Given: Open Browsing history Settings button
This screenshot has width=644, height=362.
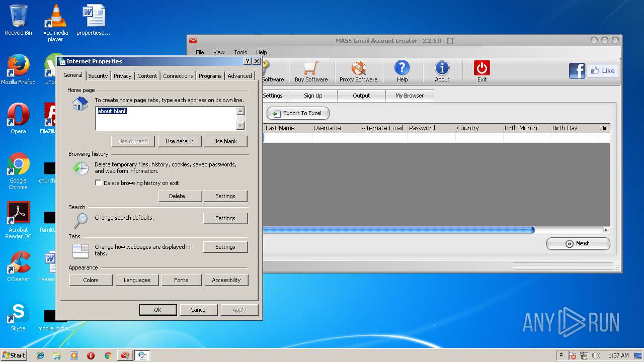Looking at the screenshot, I should [225, 196].
